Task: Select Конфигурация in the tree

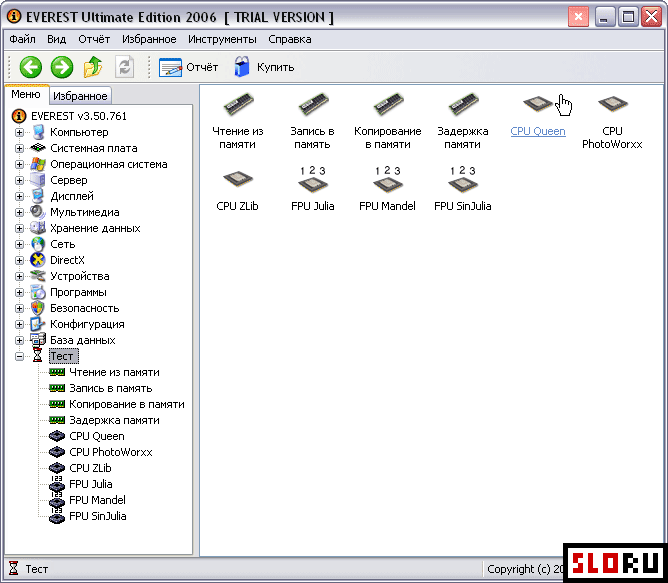Action: tap(87, 324)
